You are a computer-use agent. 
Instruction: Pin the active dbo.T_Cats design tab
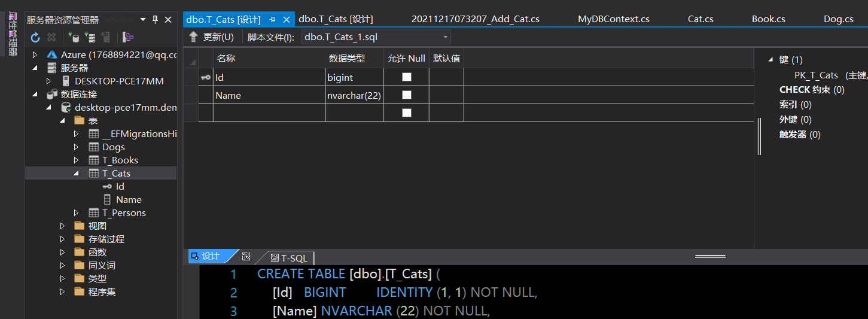[x=272, y=20]
